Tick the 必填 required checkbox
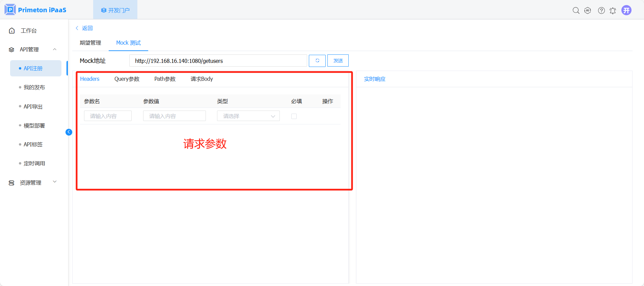The image size is (644, 286). coord(294,116)
